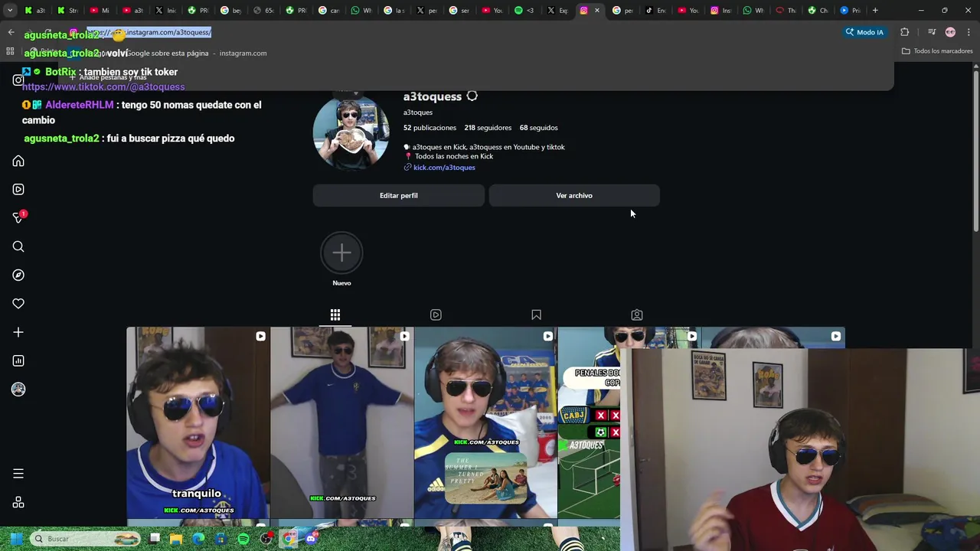Open the 218 seguidores list

click(x=488, y=128)
